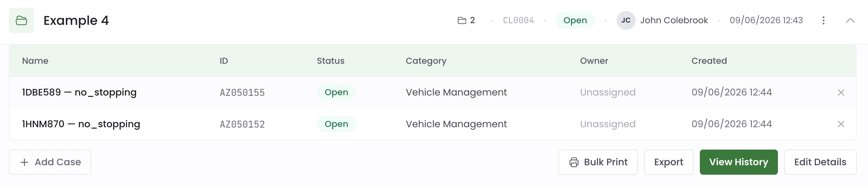The width and height of the screenshot is (868, 186).
Task: Open the 1DBE589 — no_stopping case row
Action: (x=433, y=92)
